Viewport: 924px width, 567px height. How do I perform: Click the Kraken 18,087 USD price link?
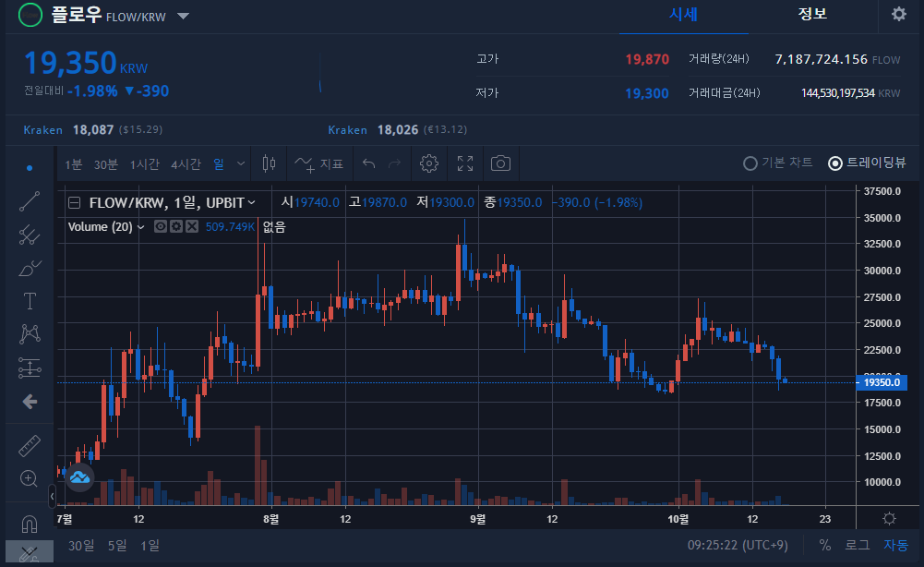[x=92, y=129]
